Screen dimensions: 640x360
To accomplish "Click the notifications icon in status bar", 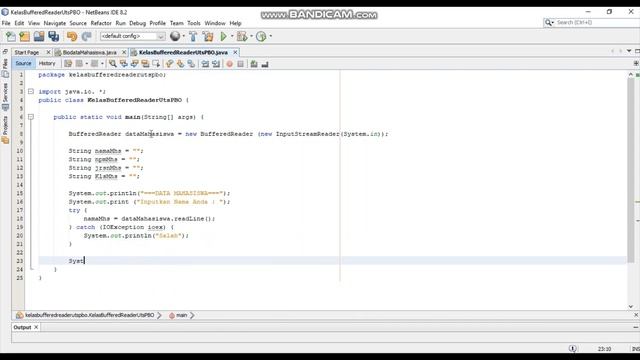I will 573,349.
